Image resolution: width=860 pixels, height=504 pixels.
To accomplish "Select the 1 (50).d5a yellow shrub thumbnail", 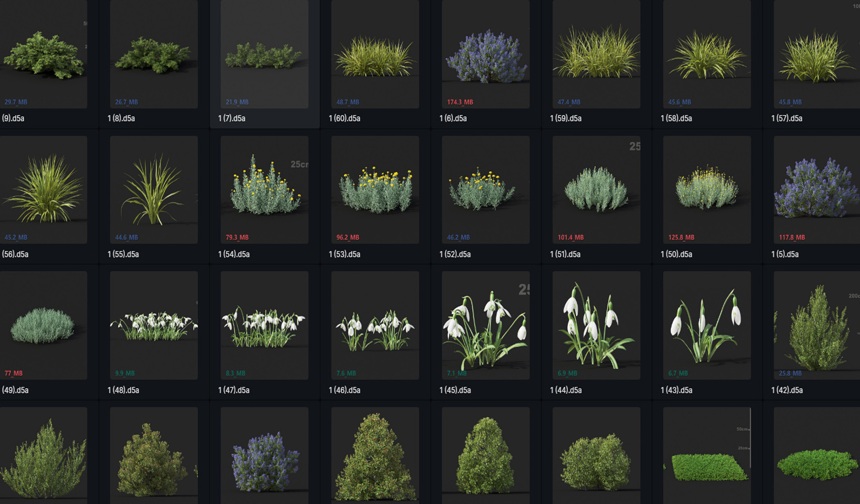I will [x=707, y=190].
